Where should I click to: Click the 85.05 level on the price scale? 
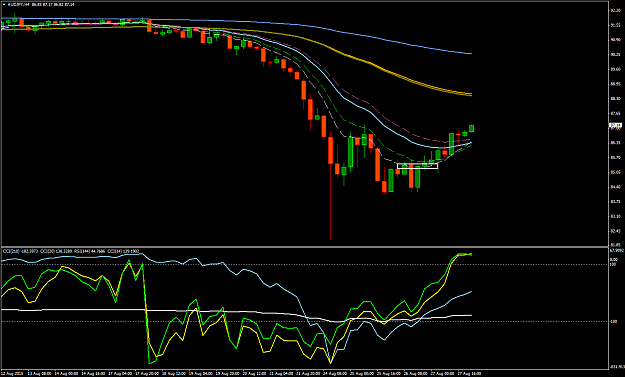point(615,172)
